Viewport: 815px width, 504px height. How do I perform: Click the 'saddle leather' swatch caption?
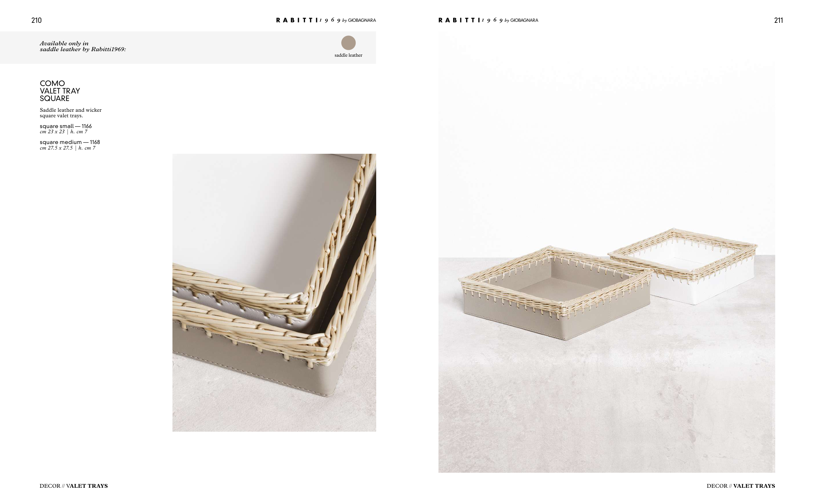(348, 55)
